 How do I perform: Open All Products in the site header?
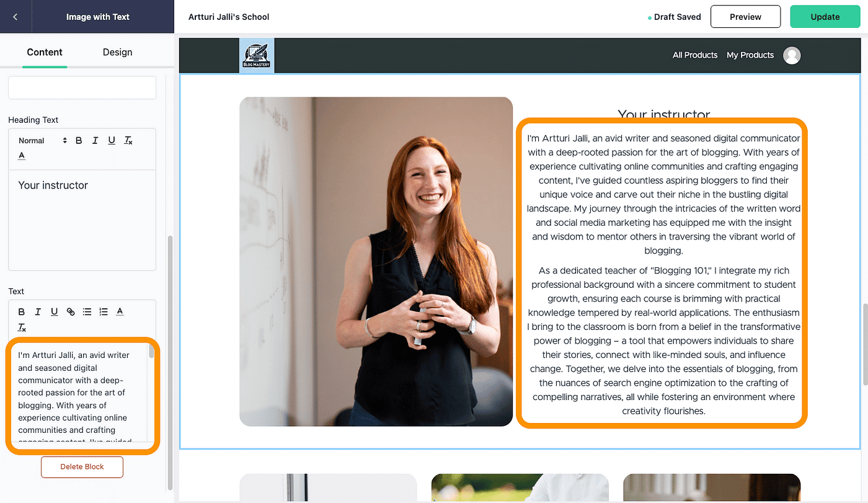coord(695,55)
